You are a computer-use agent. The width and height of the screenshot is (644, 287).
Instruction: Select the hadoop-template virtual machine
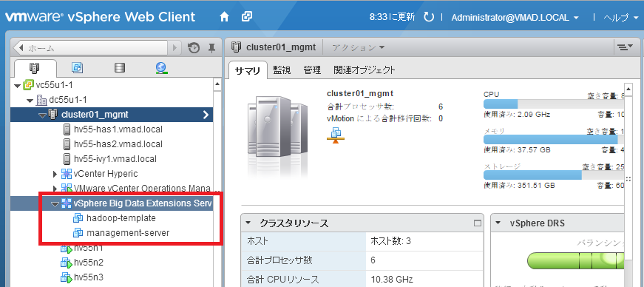point(121,218)
